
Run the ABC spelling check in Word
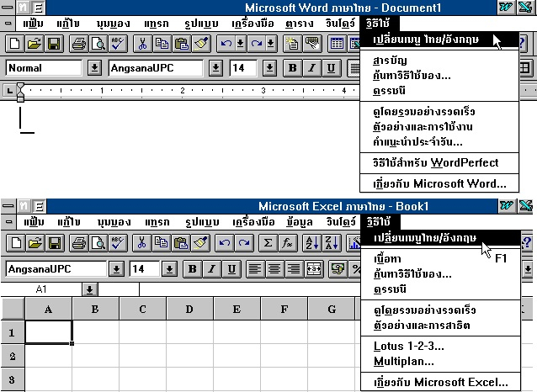pyautogui.click(x=118, y=44)
